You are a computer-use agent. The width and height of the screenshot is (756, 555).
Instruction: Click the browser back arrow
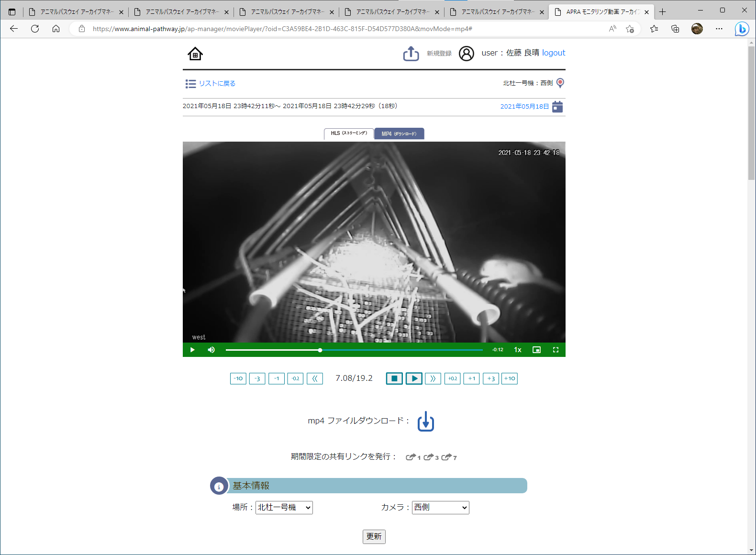(x=14, y=29)
